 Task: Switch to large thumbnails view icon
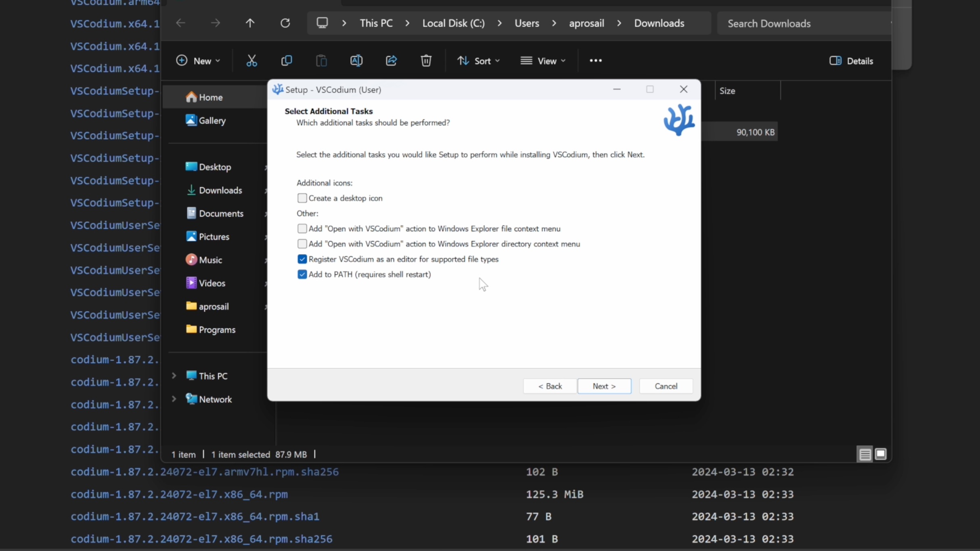click(881, 454)
